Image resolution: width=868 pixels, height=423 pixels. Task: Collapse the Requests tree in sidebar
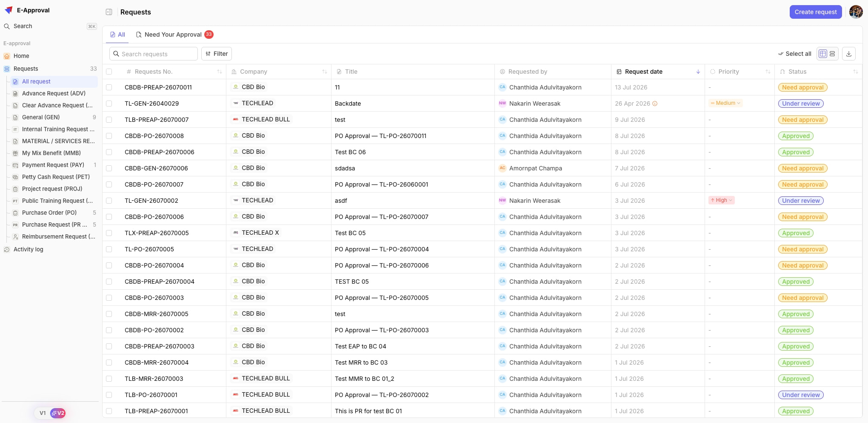click(50, 69)
